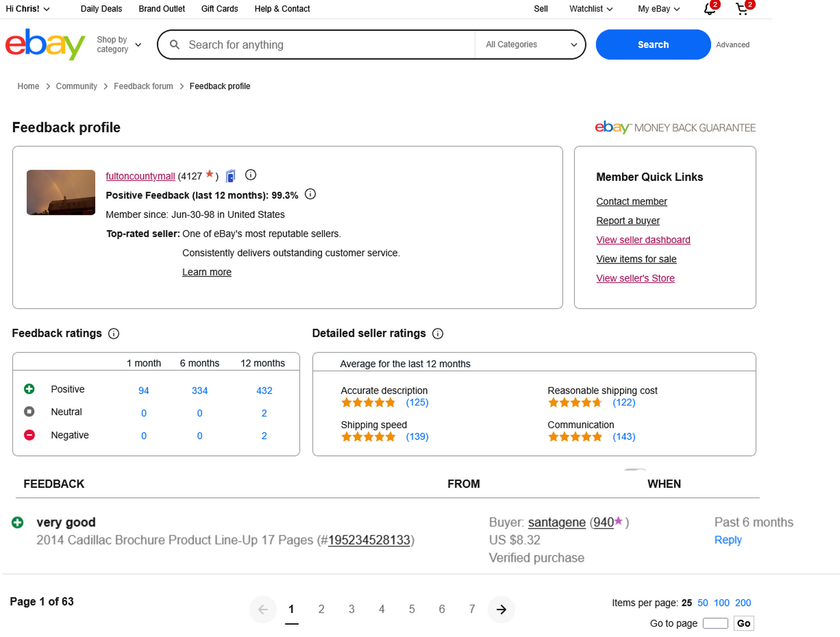840x637 pixels.
Task: Go to next feedback page arrow
Action: point(501,610)
